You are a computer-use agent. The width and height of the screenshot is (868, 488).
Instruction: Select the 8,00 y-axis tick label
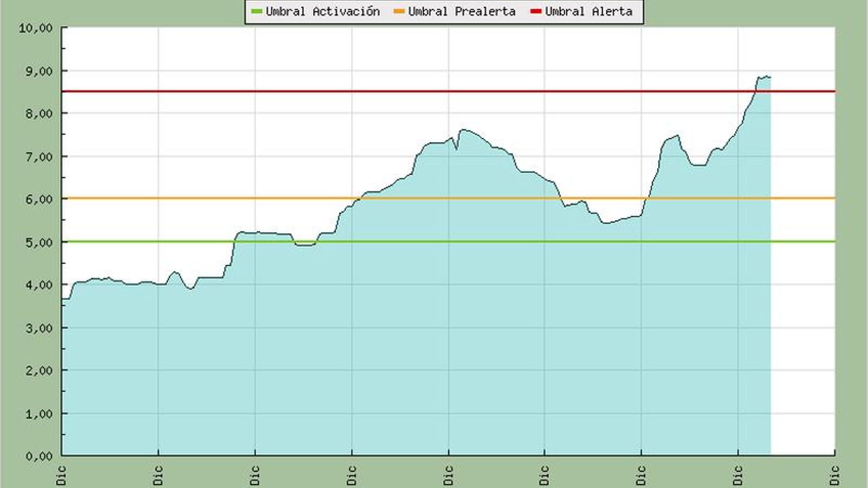click(x=39, y=113)
